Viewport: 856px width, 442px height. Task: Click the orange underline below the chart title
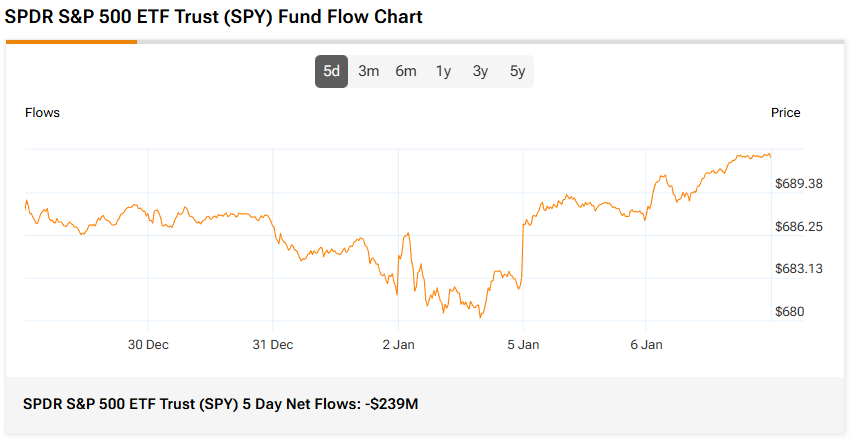click(71, 42)
